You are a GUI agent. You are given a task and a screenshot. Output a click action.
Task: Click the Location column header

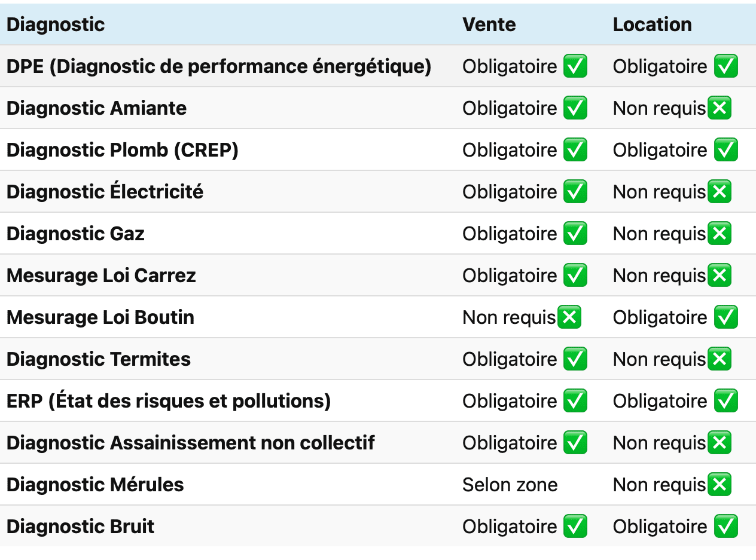652,25
